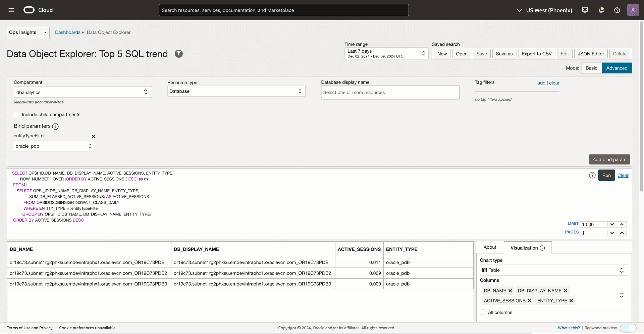Screen dimensions: 644x334
Task: Decrease the LIMIT value
Action: point(612,224)
